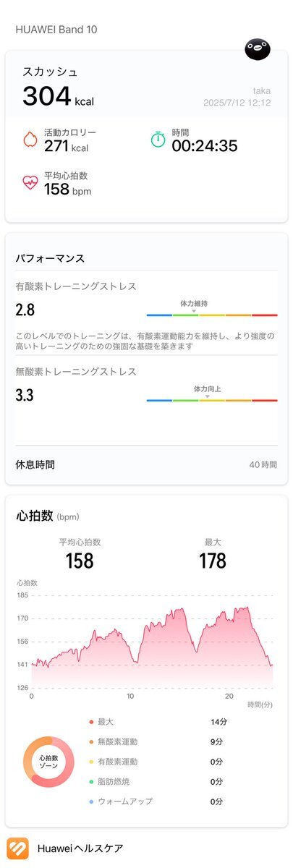Click the 体力向上 marker triangle
This screenshot has width=293, height=868.
tap(207, 396)
